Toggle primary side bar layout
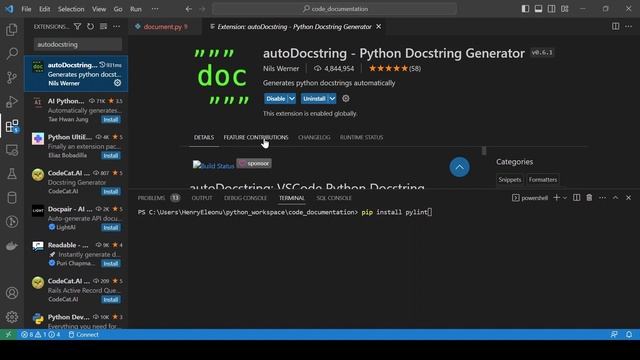The image size is (640, 360). (x=525, y=9)
